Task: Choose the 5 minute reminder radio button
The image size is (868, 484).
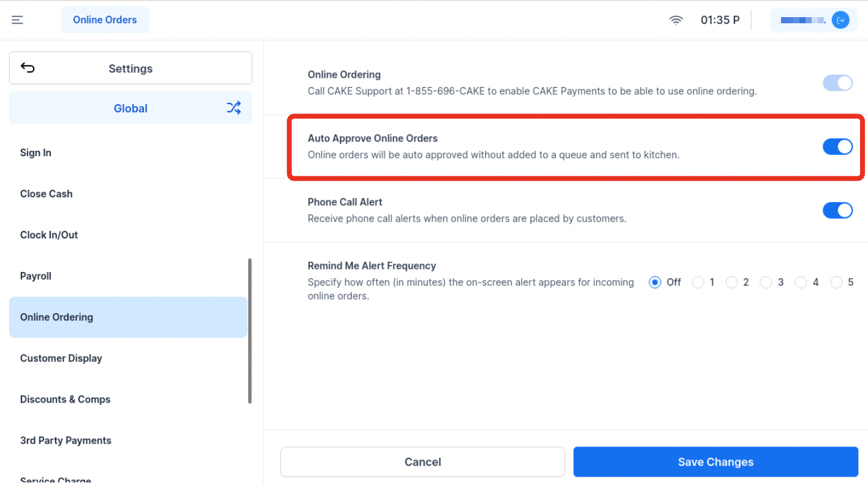Action: (836, 282)
